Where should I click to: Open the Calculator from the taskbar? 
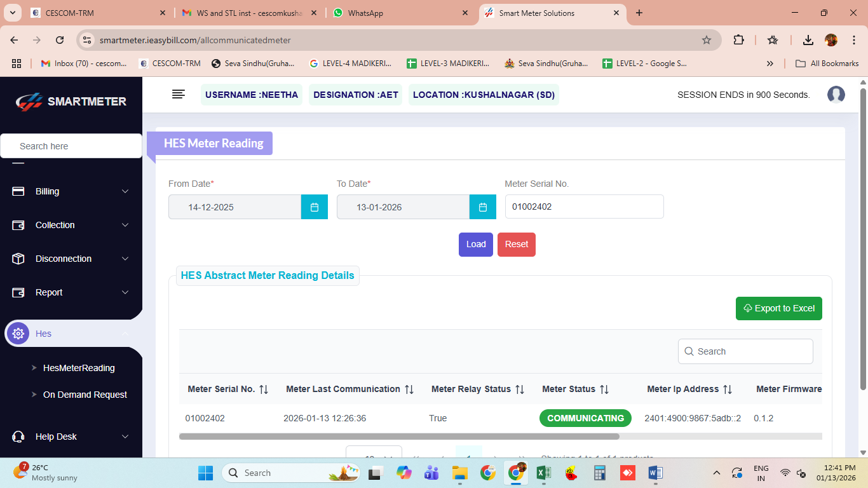tap(599, 473)
